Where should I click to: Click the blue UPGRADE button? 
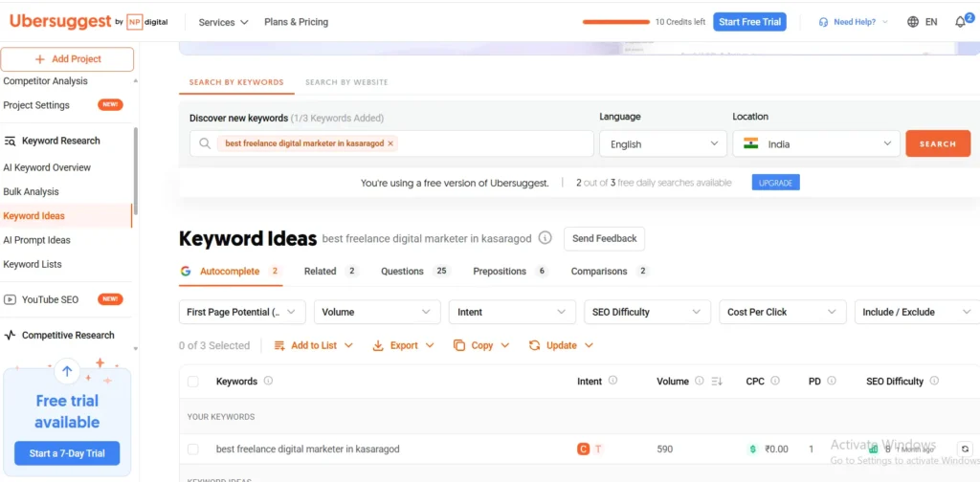point(775,183)
